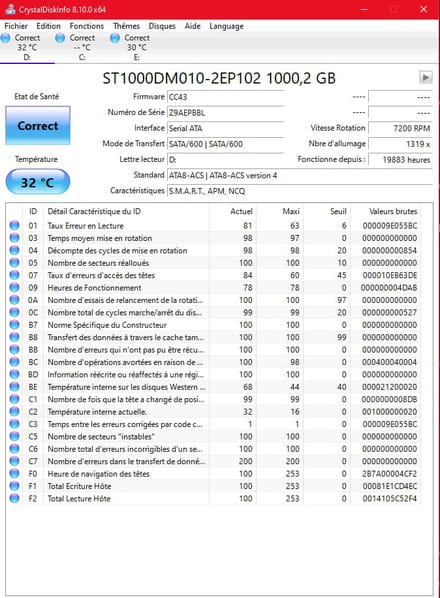Click raw value 0000000004DAB
The height and width of the screenshot is (598, 440).
click(389, 288)
